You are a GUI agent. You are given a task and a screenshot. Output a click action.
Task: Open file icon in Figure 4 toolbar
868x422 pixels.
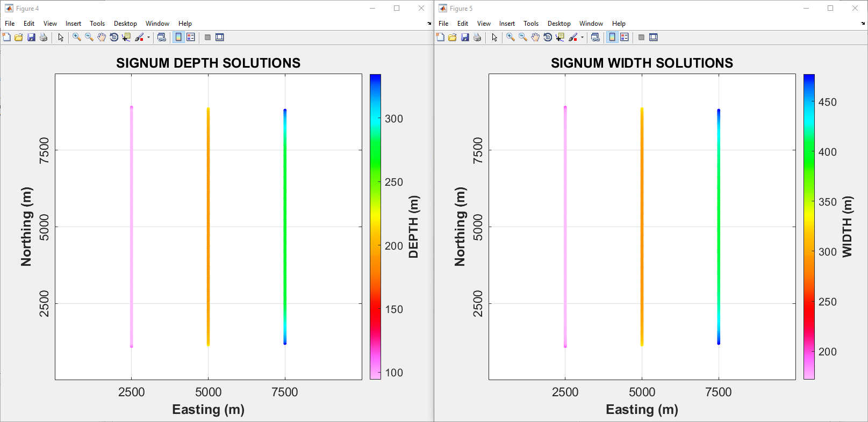[19, 37]
